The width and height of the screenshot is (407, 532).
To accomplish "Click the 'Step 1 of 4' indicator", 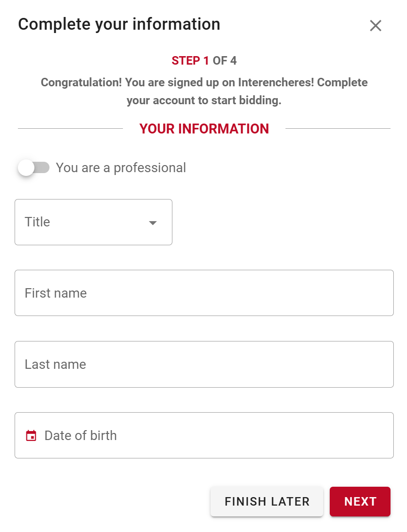I will 204,60.
